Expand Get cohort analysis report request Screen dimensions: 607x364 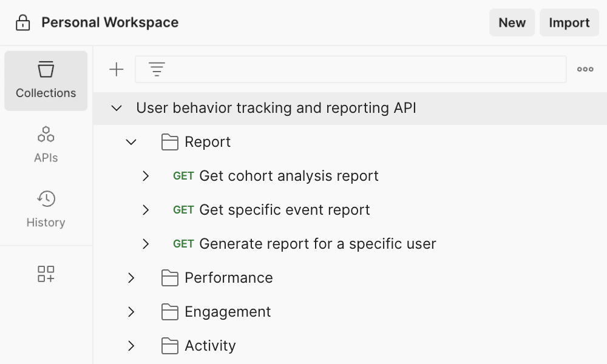[x=146, y=176]
